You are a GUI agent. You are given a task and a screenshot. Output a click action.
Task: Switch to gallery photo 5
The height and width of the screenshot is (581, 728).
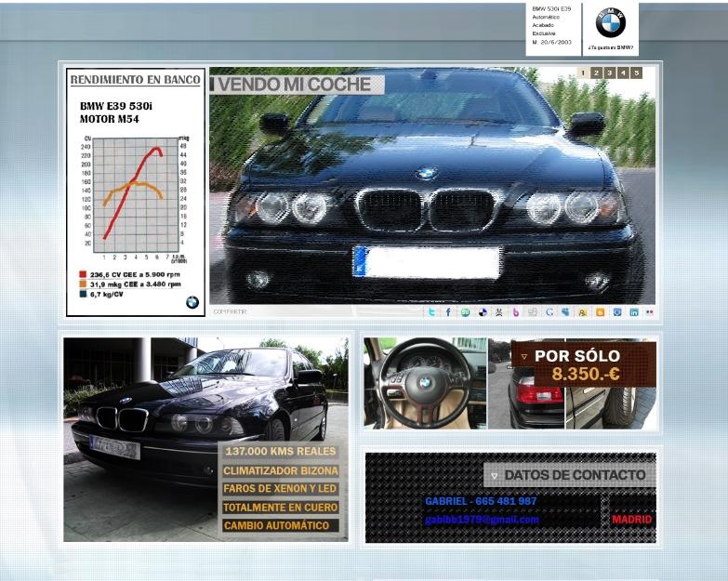pyautogui.click(x=637, y=73)
